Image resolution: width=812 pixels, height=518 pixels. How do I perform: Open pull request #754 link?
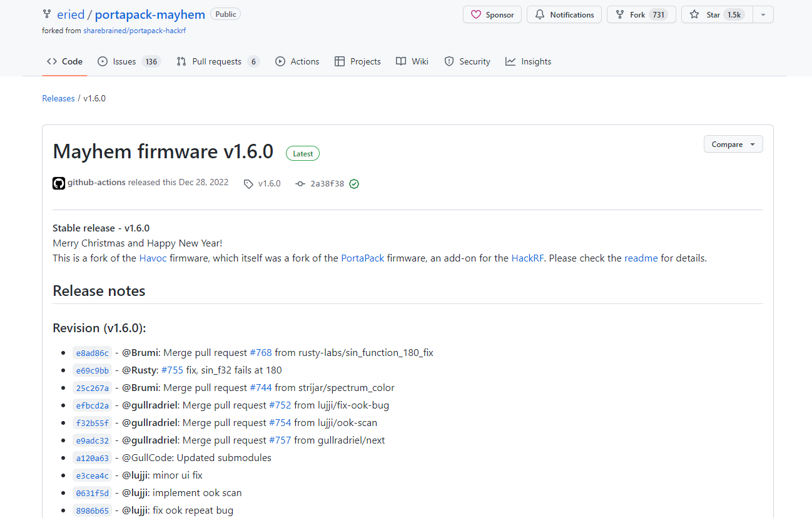pyautogui.click(x=280, y=422)
